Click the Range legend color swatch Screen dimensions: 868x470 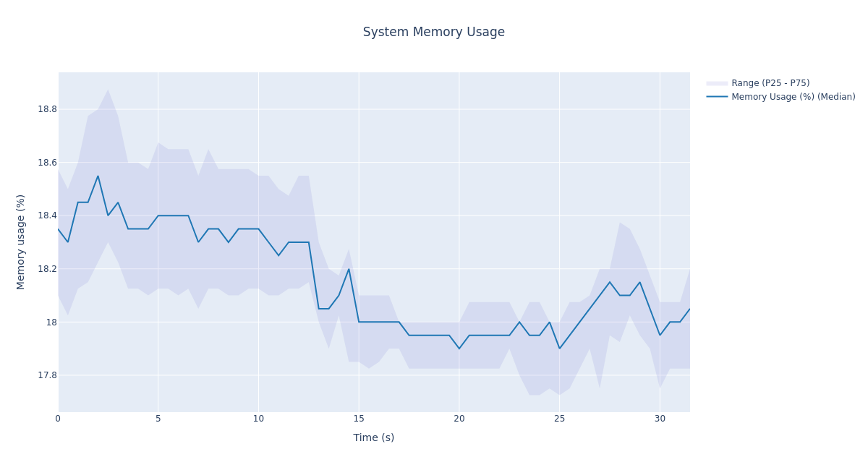pyautogui.click(x=717, y=83)
